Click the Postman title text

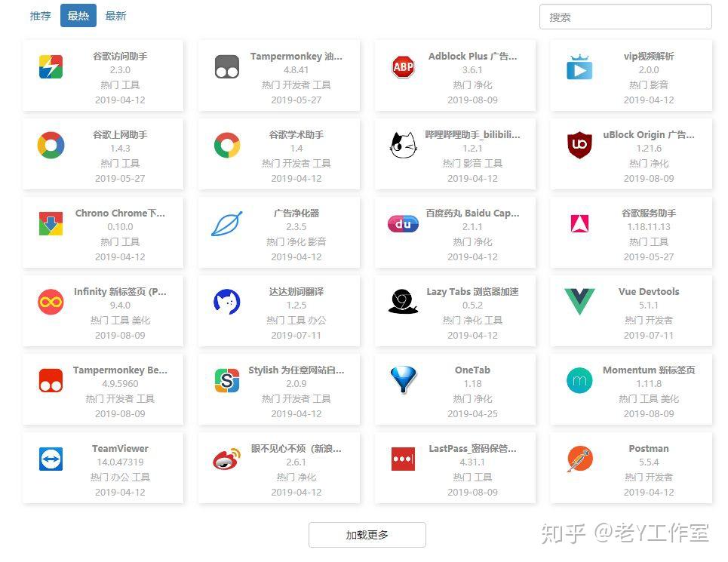649,448
